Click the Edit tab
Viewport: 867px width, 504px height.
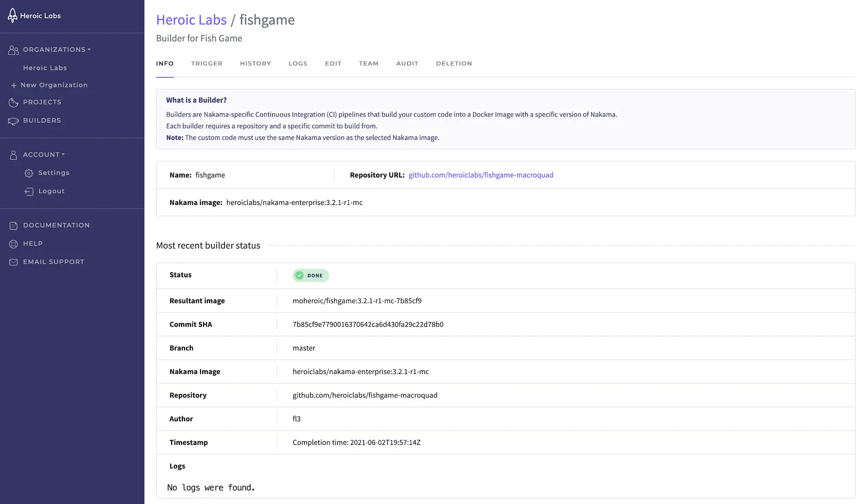point(333,63)
